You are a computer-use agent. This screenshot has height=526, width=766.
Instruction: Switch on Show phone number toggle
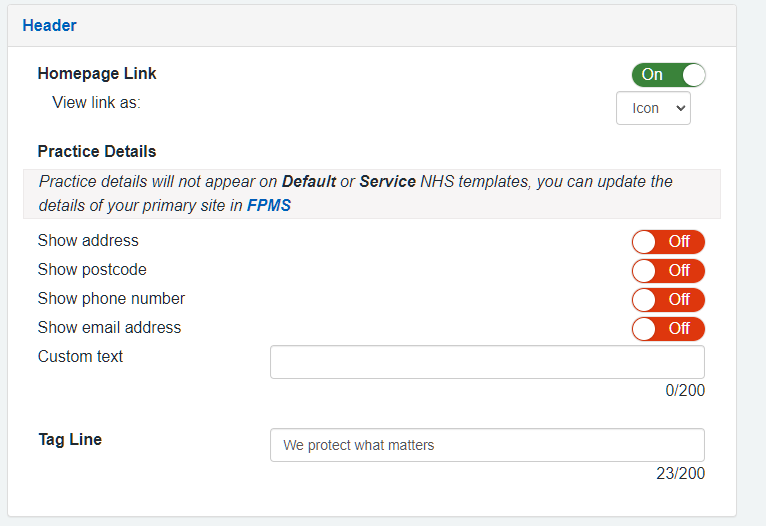tap(668, 299)
